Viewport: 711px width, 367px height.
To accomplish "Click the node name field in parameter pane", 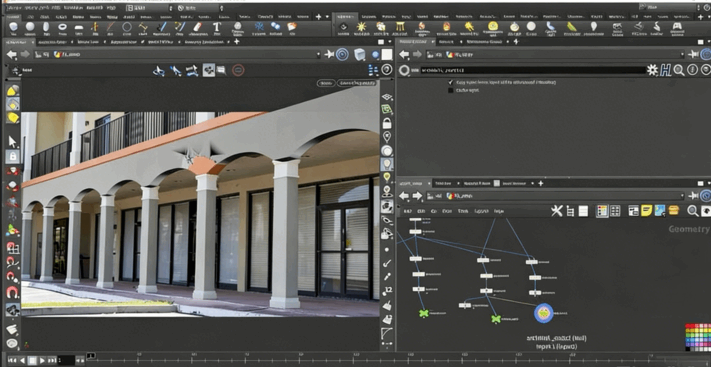I will tap(533, 70).
